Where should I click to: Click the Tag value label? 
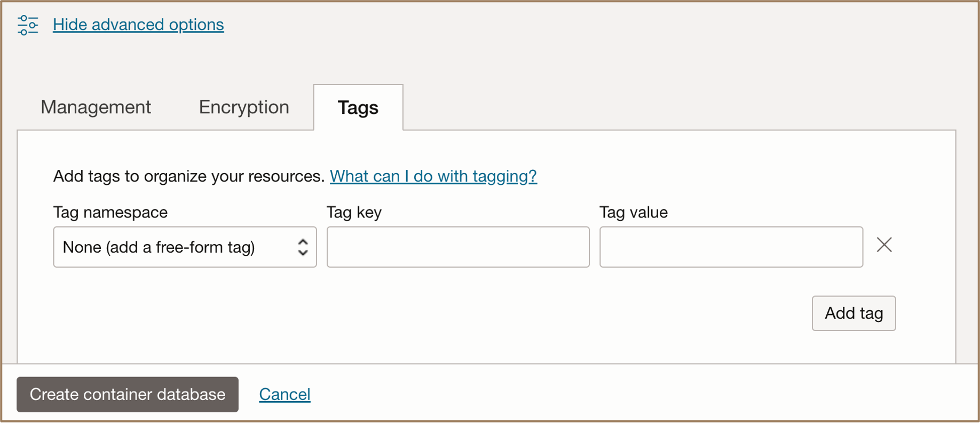[633, 213]
